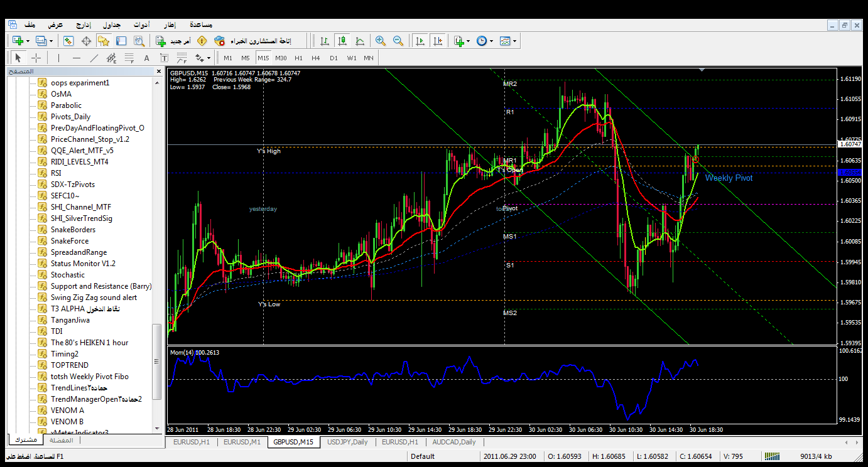Select Pivots_Daily indicator in Navigator

(x=70, y=116)
